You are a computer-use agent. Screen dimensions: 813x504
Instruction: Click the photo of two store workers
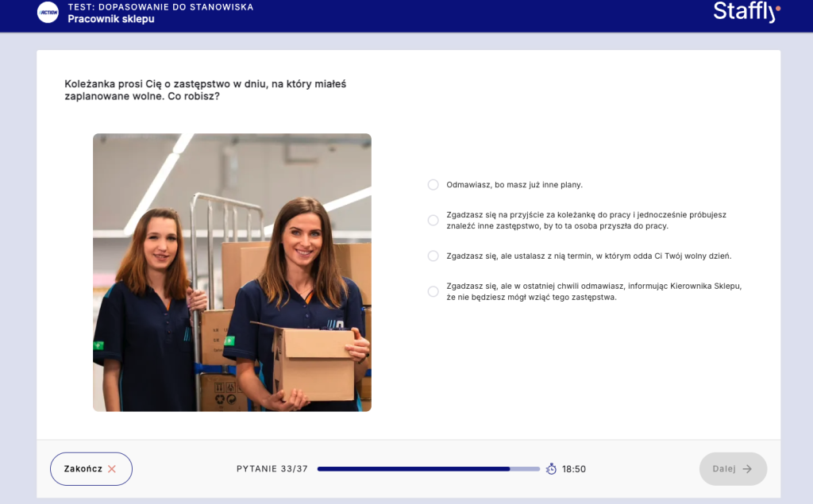click(x=232, y=272)
